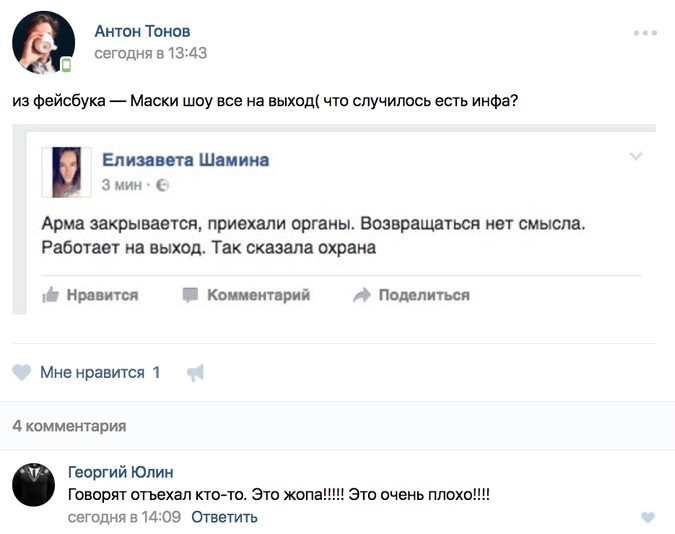Viewport: 675px width, 534px height.
Task: Click the Поделиться arrow icon
Action: [x=362, y=295]
